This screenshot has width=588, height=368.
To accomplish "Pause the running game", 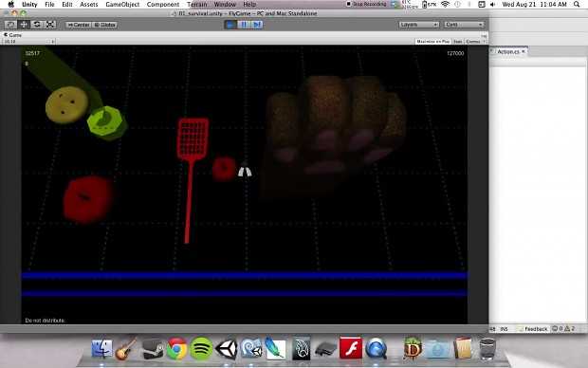I will point(244,25).
